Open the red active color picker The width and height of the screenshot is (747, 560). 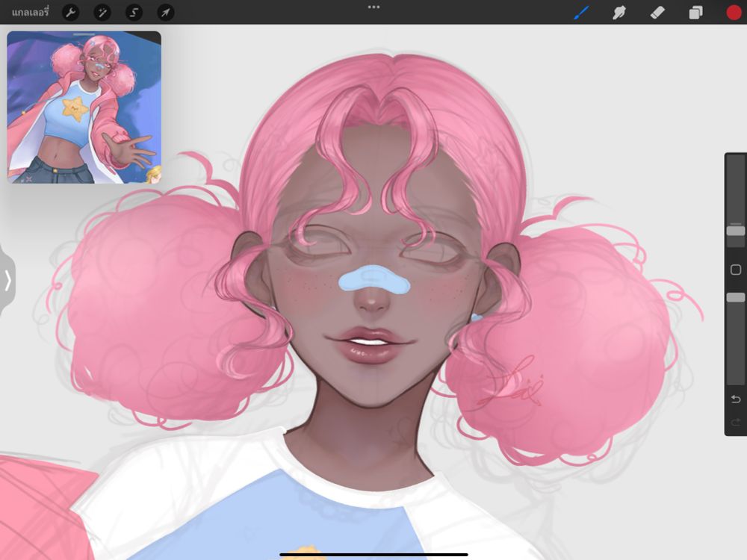[734, 13]
